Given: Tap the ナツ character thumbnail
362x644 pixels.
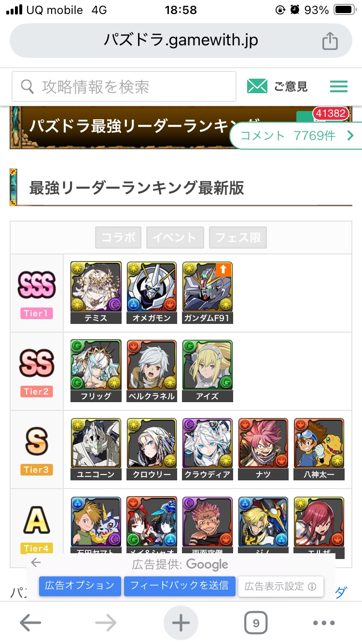Looking at the screenshot, I should [263, 449].
